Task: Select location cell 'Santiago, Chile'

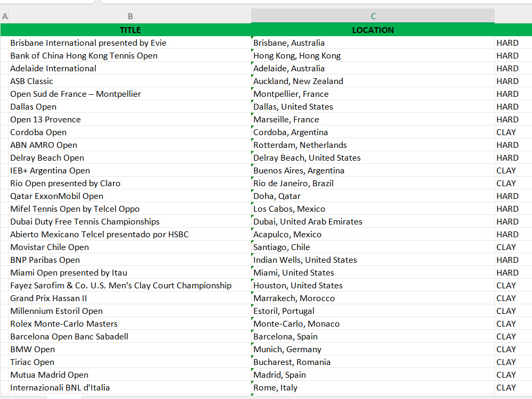Action: pos(373,247)
